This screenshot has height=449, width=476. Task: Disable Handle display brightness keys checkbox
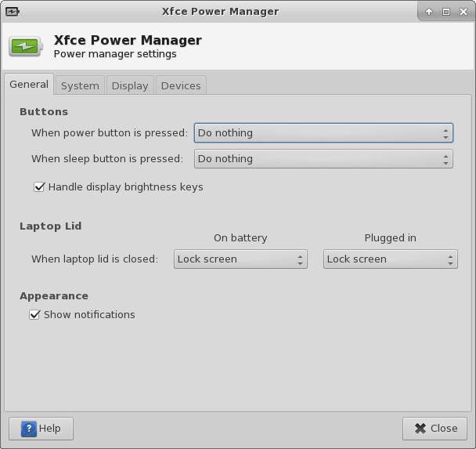[39, 187]
